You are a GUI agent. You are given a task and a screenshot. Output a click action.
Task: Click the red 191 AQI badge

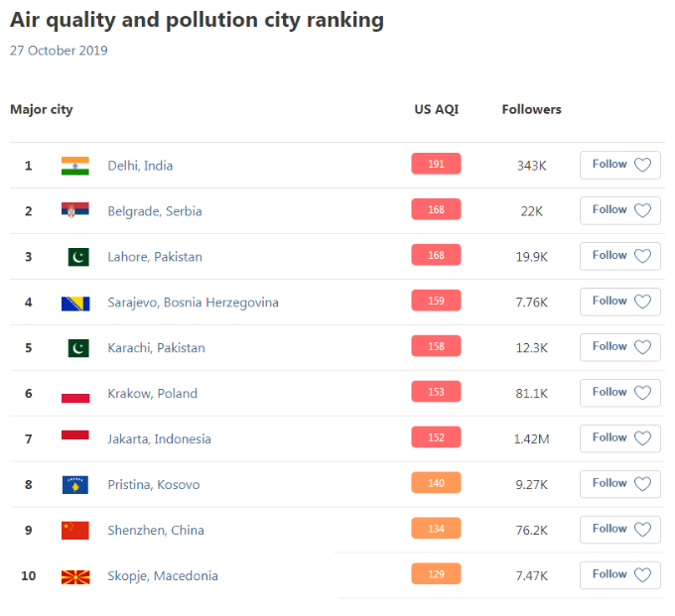point(436,164)
